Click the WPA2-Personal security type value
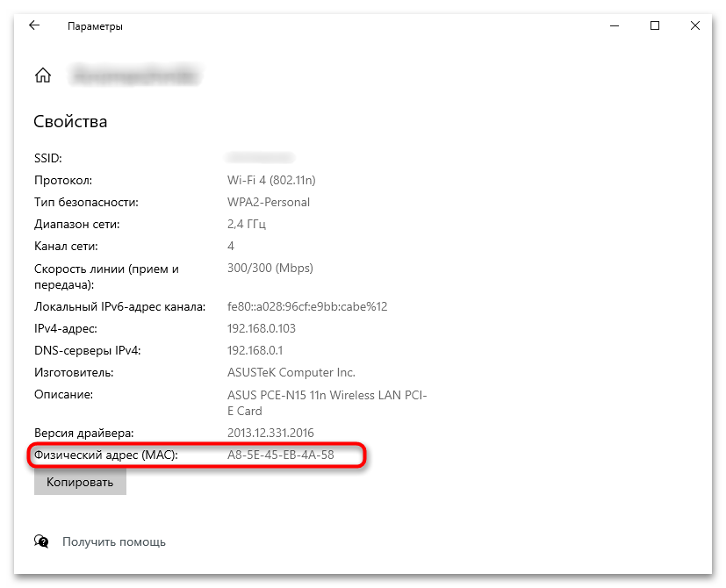The image size is (726, 588). [x=269, y=202]
